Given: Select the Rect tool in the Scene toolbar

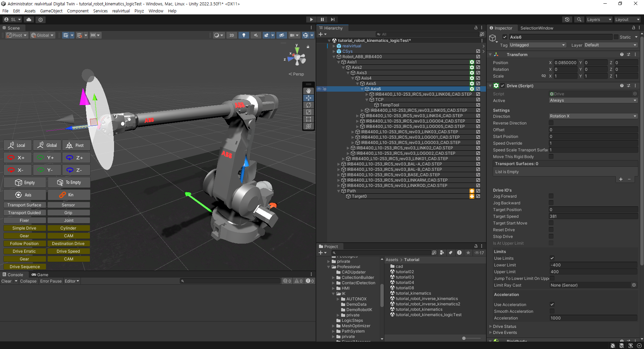Looking at the screenshot, I should tap(309, 119).
